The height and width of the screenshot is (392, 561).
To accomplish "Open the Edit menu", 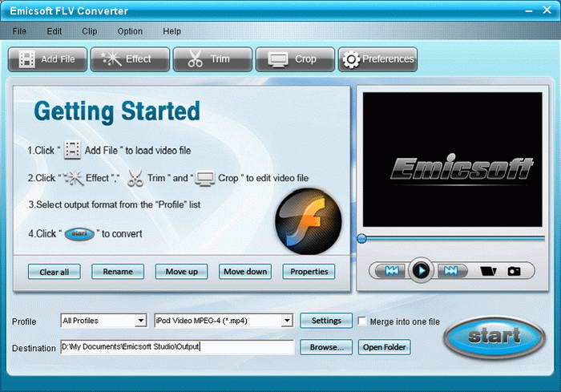I will point(54,31).
